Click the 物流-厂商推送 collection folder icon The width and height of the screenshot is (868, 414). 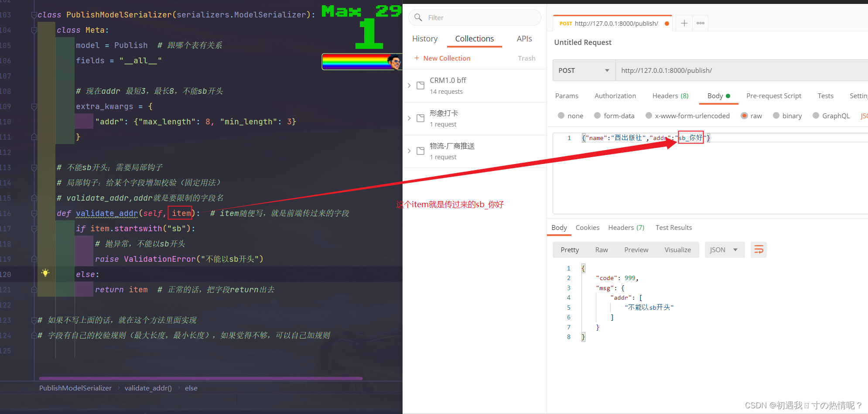(x=420, y=151)
